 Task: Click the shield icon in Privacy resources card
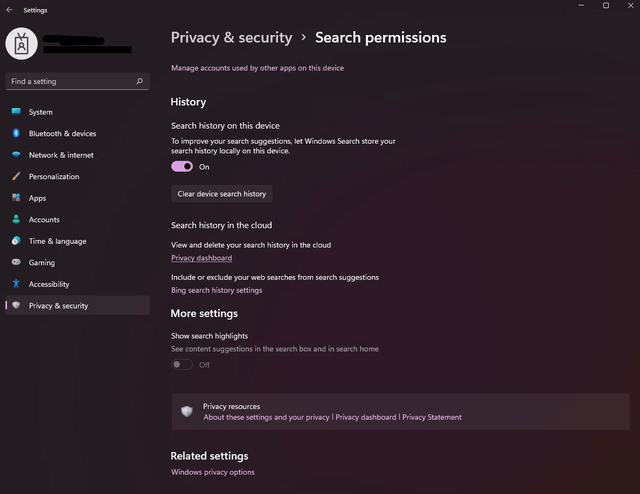[x=187, y=412]
